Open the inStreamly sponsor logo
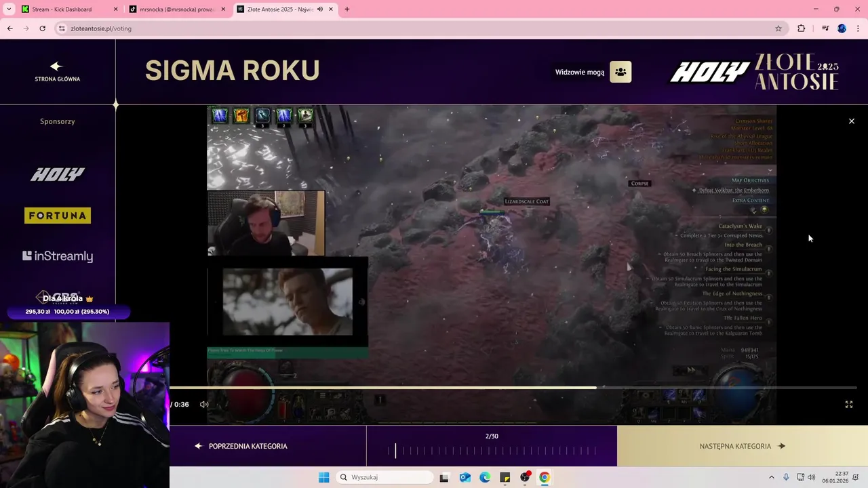This screenshot has width=868, height=488. click(58, 256)
